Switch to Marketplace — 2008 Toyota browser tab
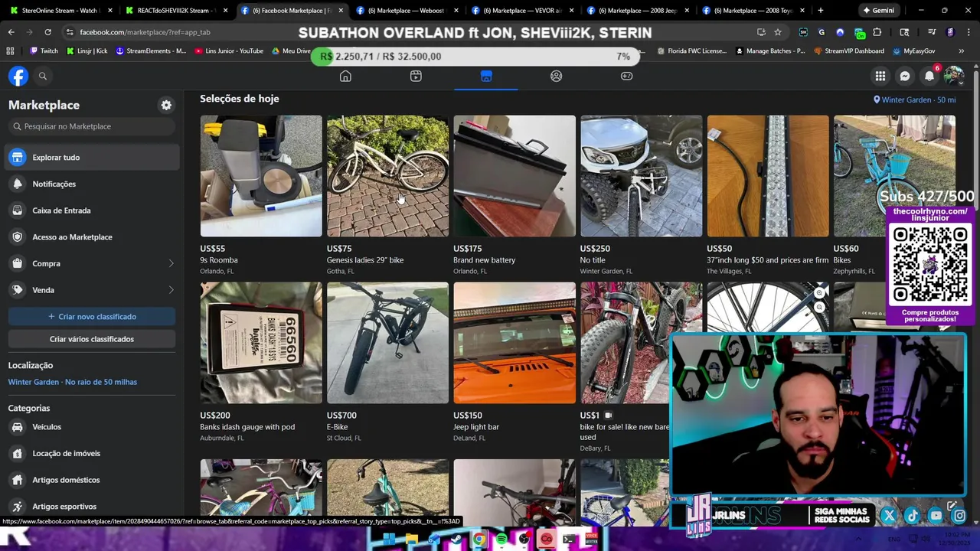 [752, 11]
